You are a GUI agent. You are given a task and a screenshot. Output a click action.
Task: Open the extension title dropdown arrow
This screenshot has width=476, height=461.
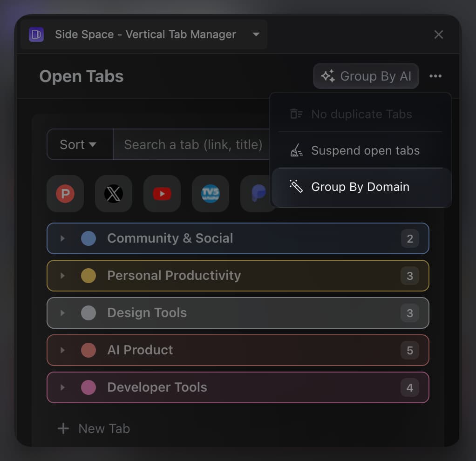tap(256, 34)
